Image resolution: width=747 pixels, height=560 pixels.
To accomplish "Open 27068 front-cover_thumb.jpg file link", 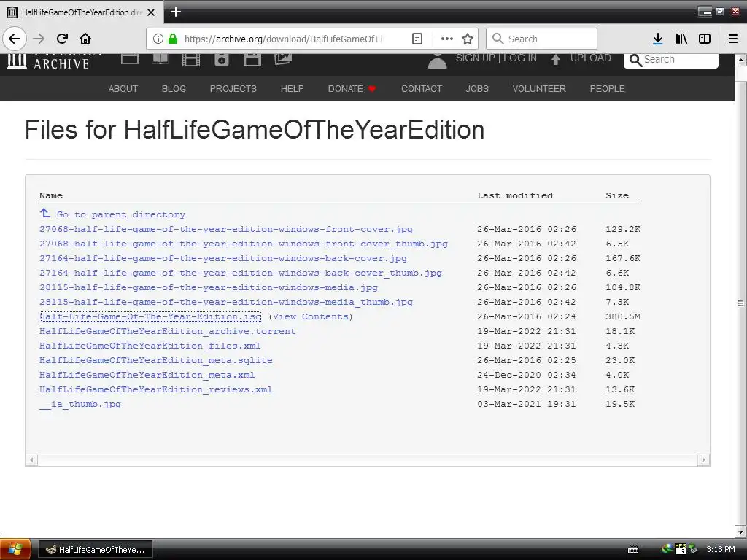I will [244, 244].
